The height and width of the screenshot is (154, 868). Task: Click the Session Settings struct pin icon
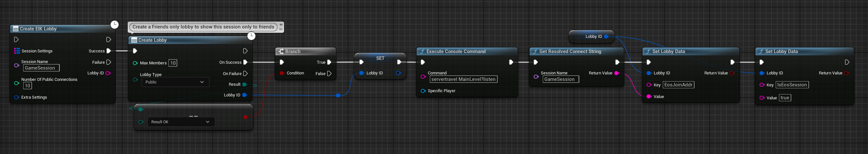pos(17,51)
